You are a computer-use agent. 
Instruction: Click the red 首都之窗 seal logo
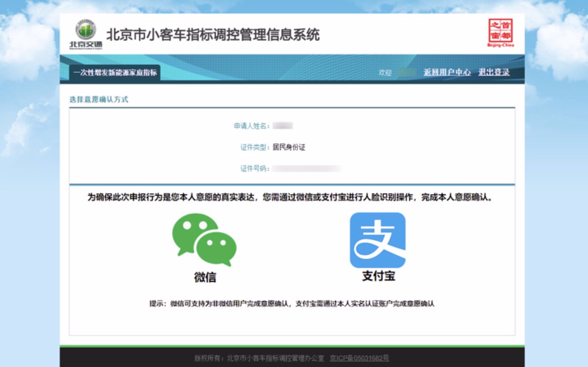pos(500,33)
